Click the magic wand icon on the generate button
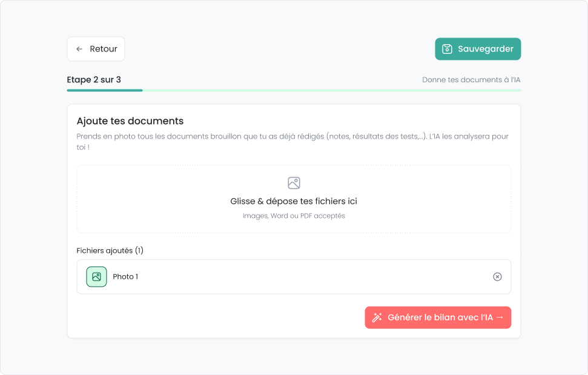588x375 pixels. (x=377, y=318)
